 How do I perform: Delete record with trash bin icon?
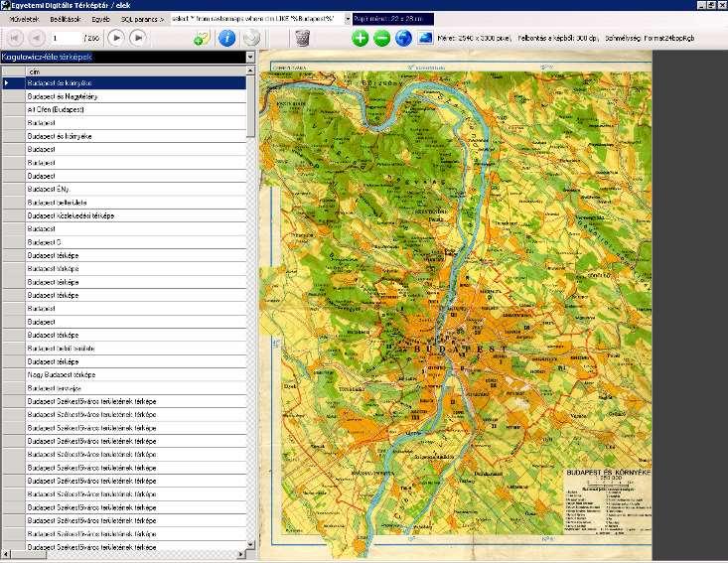click(x=302, y=38)
